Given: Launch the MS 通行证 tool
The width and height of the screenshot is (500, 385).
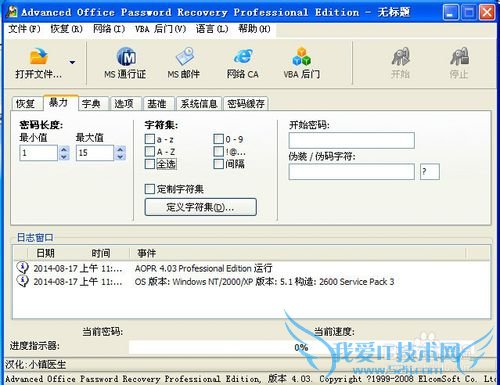Looking at the screenshot, I should [126, 63].
